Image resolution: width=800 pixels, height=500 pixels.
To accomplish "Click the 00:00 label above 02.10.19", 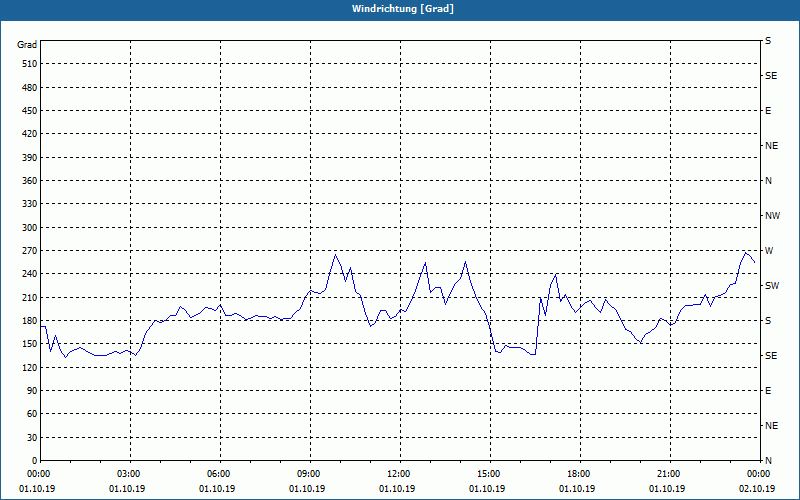I will click(x=759, y=474).
